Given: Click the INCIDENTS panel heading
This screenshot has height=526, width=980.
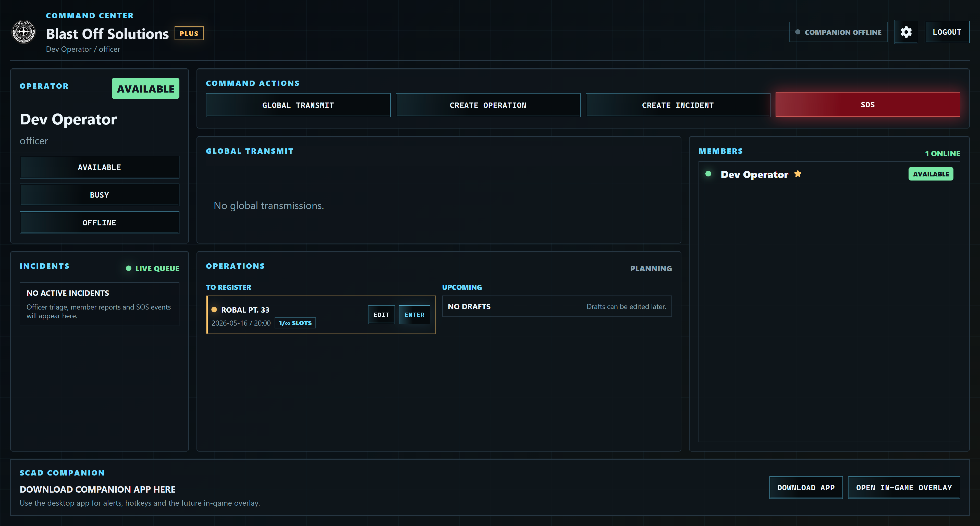Looking at the screenshot, I should coord(44,266).
